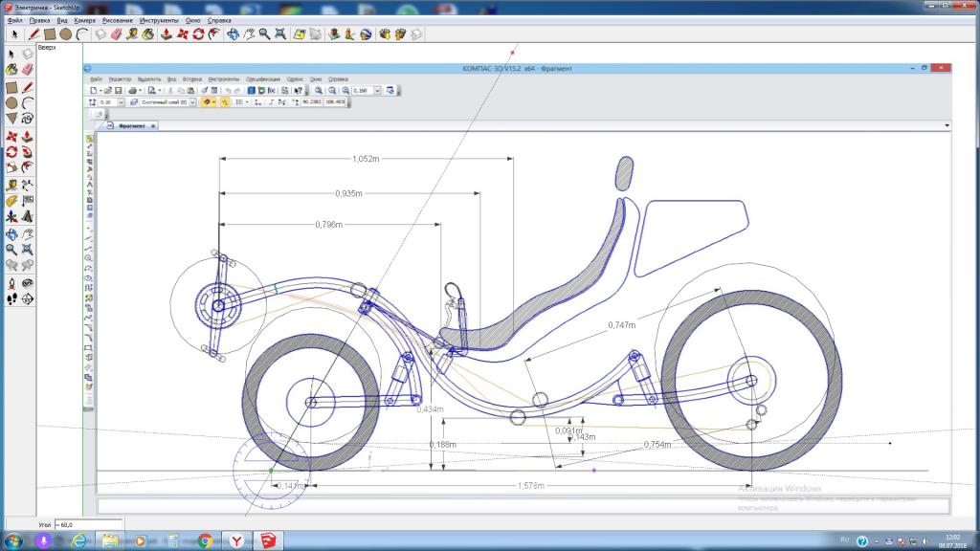980x551 pixels.
Task: Expand print preview arrow in KOMPAS toolbar
Action: coord(160,91)
